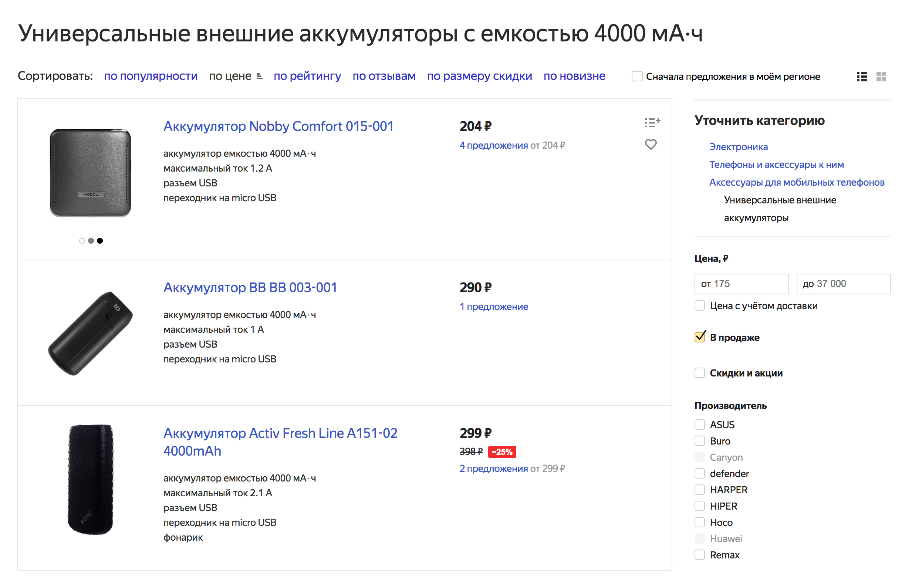Click Activ Fresh Line product thumbnail
This screenshot has height=588, width=912.
[91, 479]
